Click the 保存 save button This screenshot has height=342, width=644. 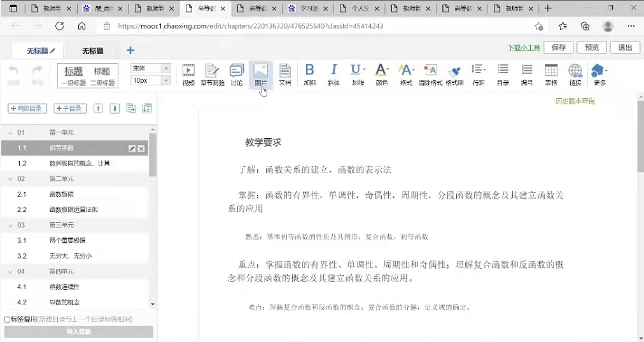559,48
